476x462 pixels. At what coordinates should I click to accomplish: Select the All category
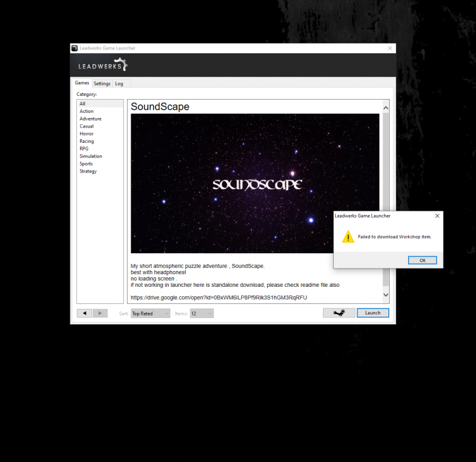[x=100, y=104]
